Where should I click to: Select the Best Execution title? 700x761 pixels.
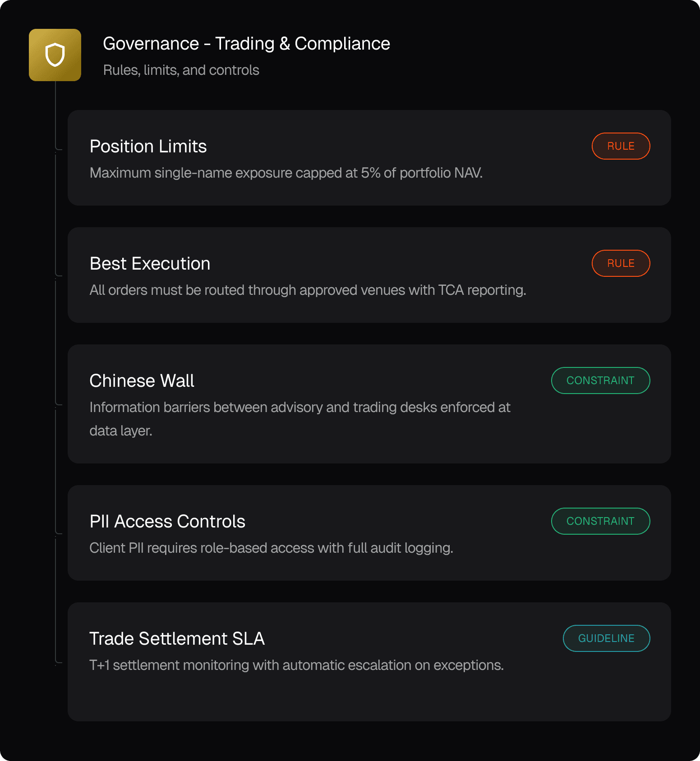point(150,264)
